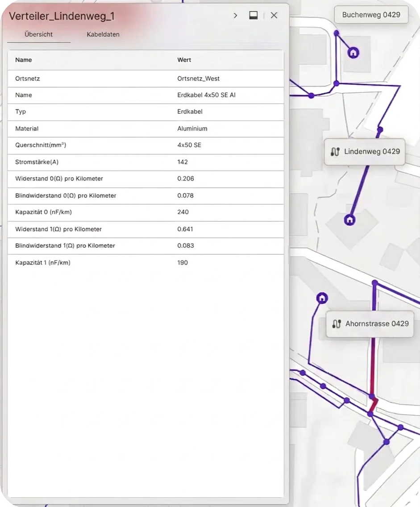Select the Erdkabel 4x50 SE Al value
This screenshot has height=507, width=420.
[x=206, y=95]
